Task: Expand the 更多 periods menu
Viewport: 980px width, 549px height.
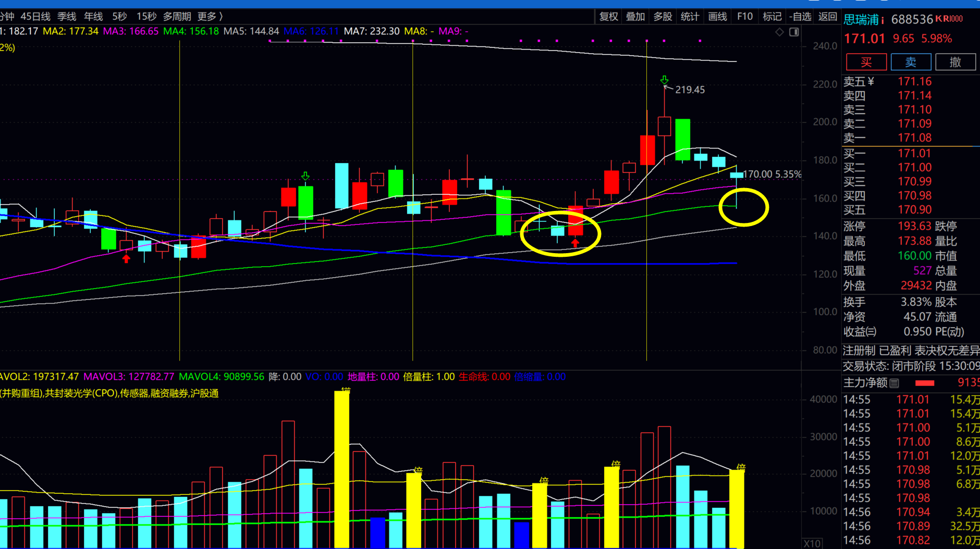Action: coord(210,17)
